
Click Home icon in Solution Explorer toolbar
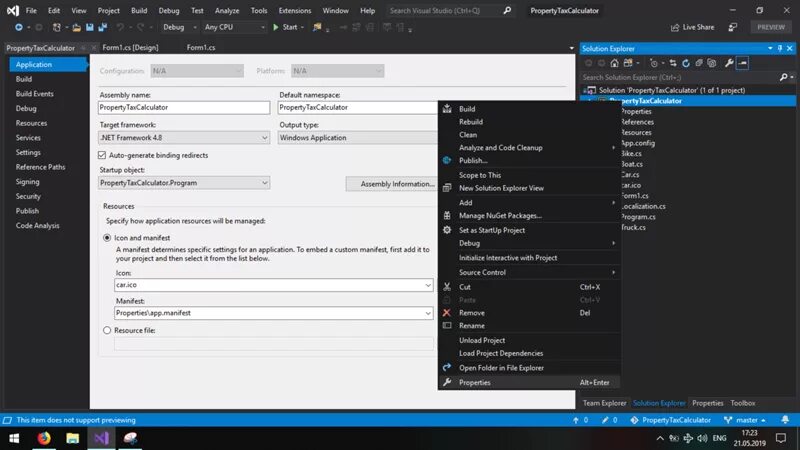click(614, 63)
